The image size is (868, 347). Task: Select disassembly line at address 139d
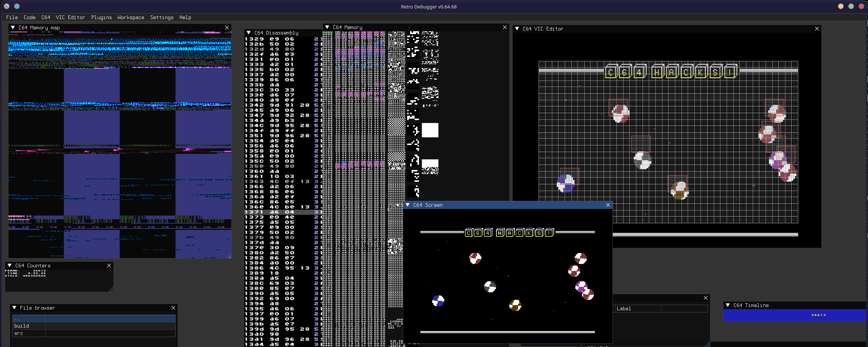point(283,329)
